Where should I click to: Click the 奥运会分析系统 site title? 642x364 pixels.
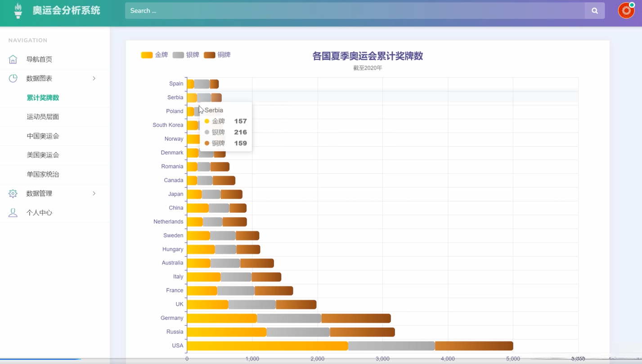pyautogui.click(x=66, y=10)
